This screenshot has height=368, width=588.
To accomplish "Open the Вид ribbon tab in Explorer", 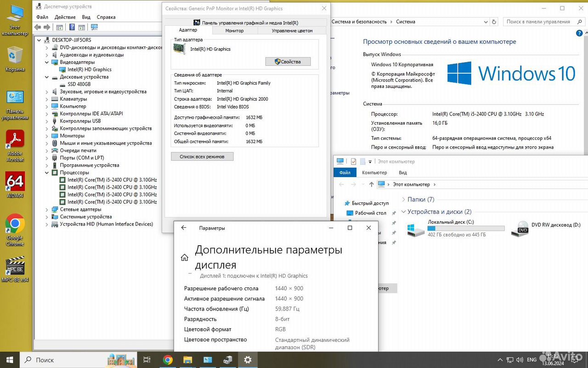I will [x=403, y=172].
